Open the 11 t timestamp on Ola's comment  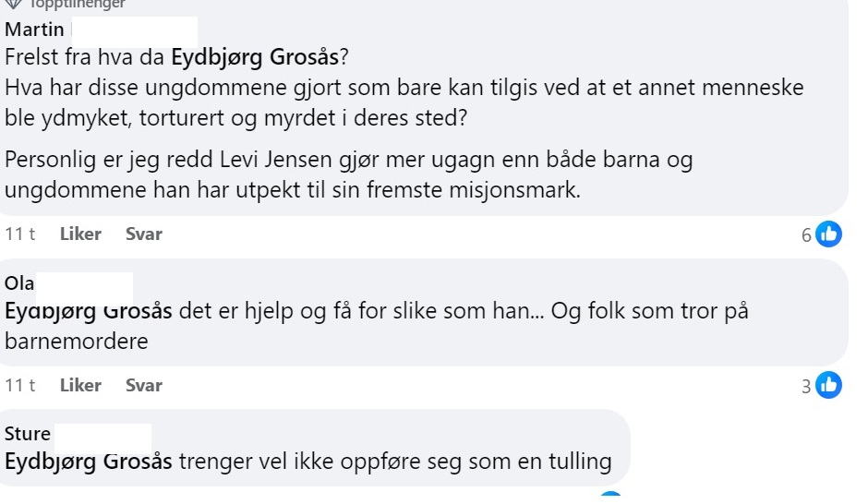tap(20, 385)
